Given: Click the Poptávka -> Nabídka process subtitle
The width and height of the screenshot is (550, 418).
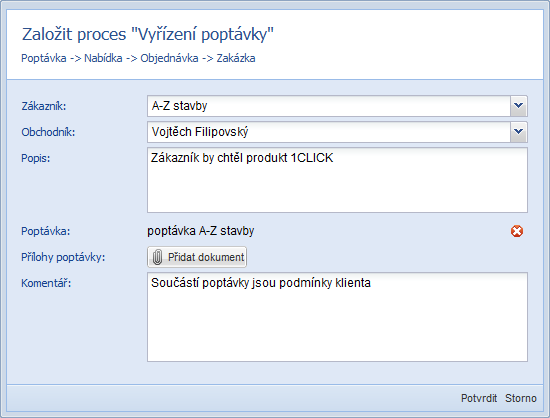Looking at the screenshot, I should pos(138,58).
